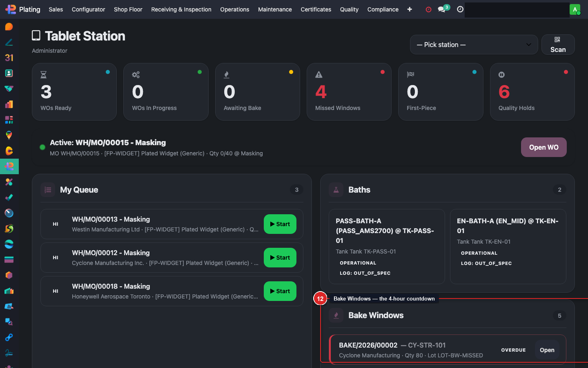Open the green user avatar menu
The image size is (588, 368).
pyautogui.click(x=575, y=9)
